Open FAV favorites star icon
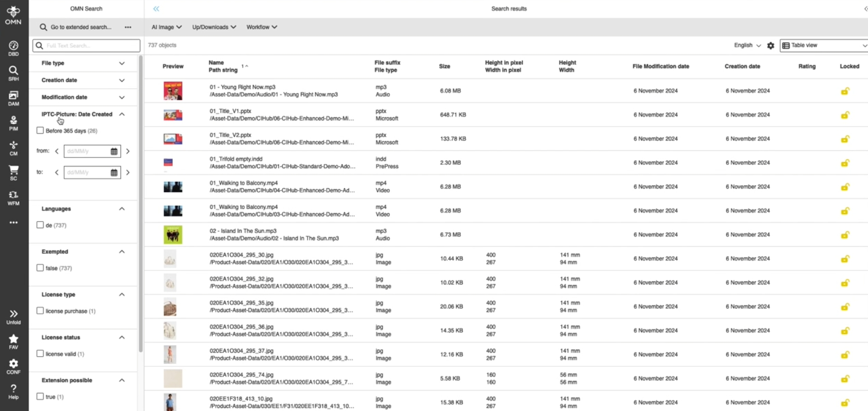 14,341
